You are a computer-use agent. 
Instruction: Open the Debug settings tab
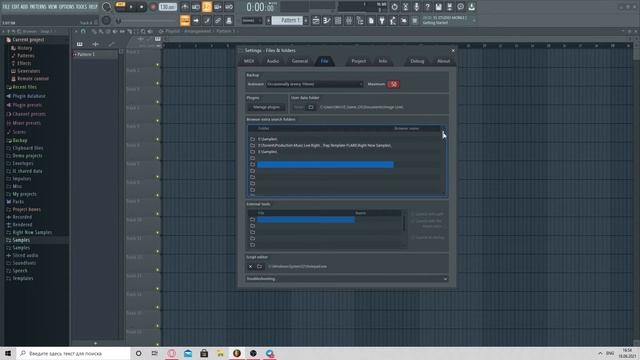417,61
